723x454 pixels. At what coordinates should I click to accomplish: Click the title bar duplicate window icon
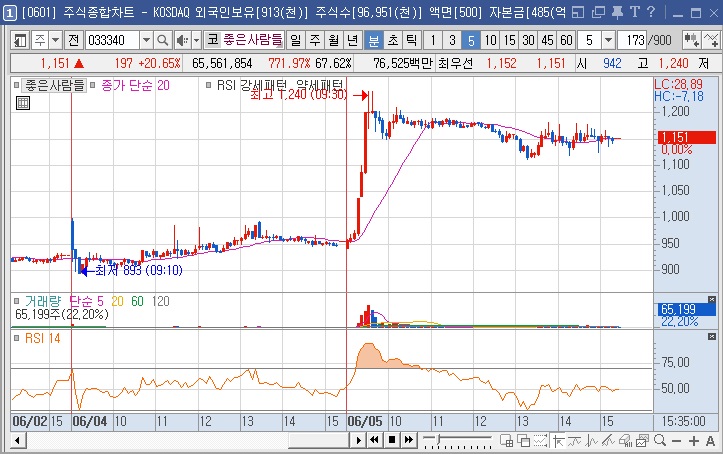point(598,12)
